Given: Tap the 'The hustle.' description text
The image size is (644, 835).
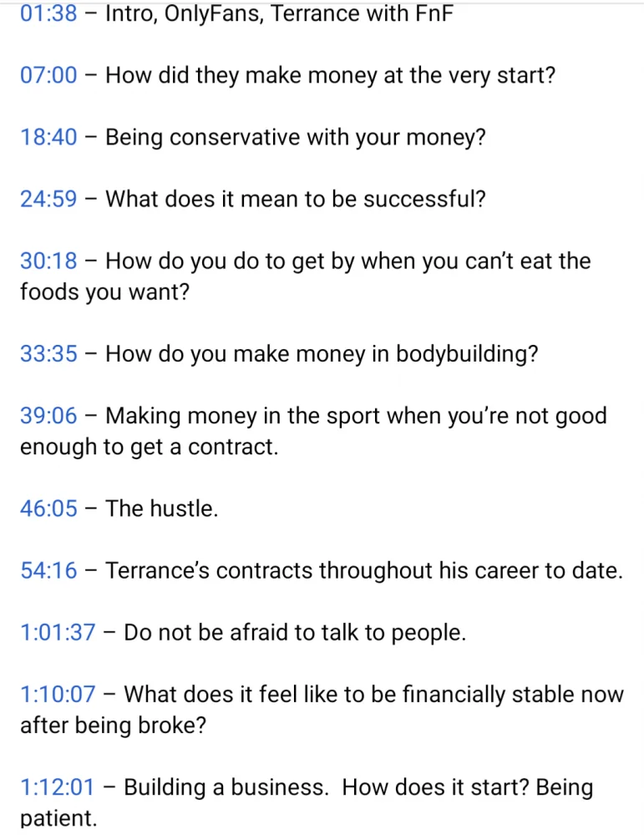Looking at the screenshot, I should click(162, 509).
